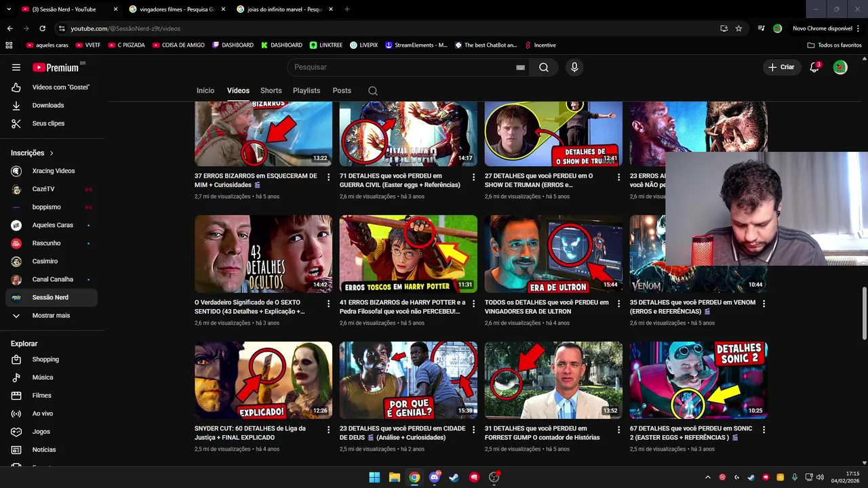Open the StreamElements bookmark

pos(416,45)
